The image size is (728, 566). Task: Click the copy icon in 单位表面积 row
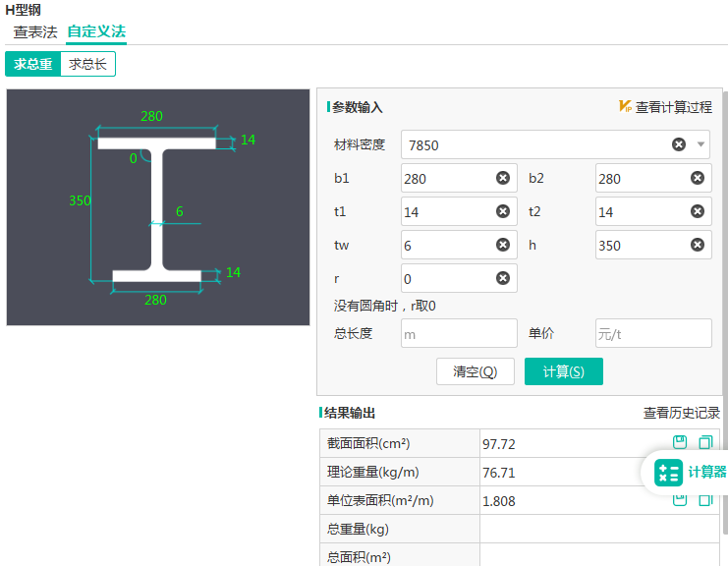tap(705, 500)
